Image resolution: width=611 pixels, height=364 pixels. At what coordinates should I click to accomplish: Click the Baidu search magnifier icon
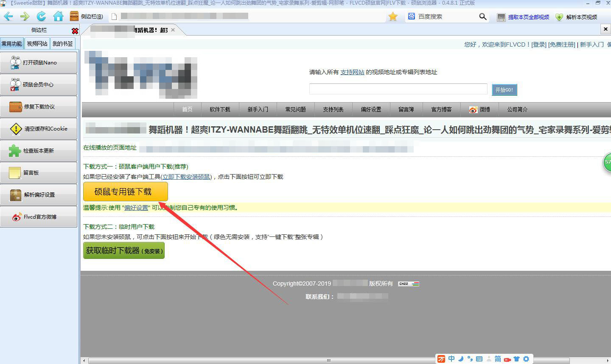point(483,17)
